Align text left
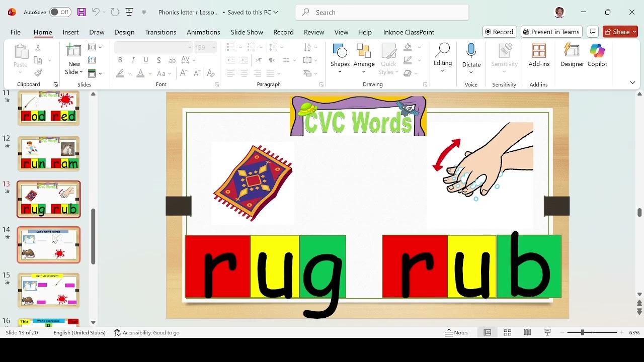Image resolution: width=644 pixels, height=362 pixels. [x=231, y=73]
